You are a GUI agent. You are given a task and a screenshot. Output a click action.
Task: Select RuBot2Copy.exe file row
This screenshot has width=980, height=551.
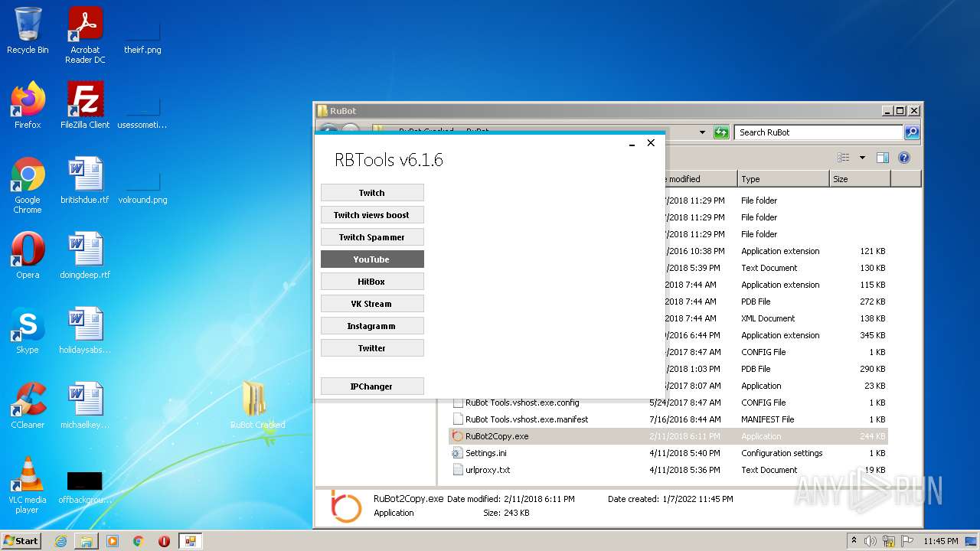(x=668, y=436)
